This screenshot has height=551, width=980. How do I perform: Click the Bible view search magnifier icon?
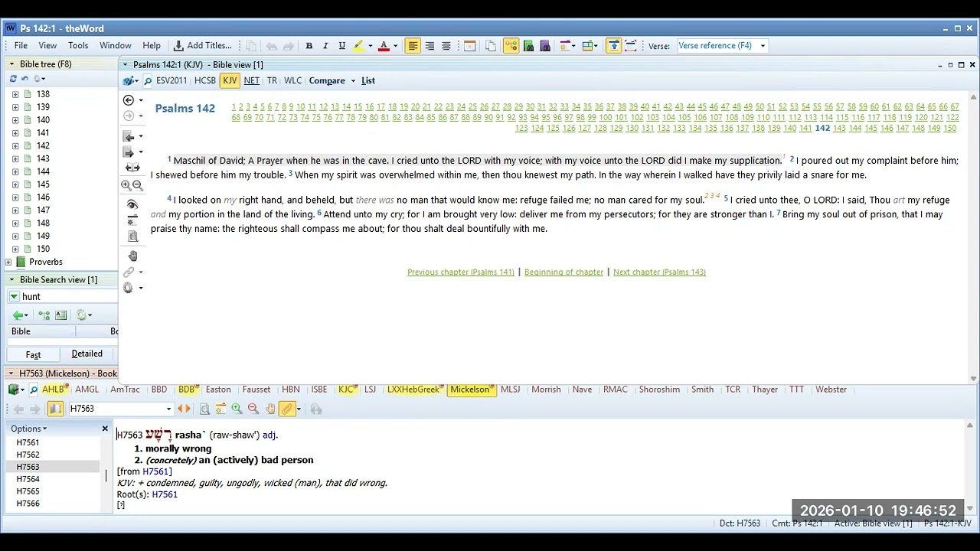pos(148,80)
